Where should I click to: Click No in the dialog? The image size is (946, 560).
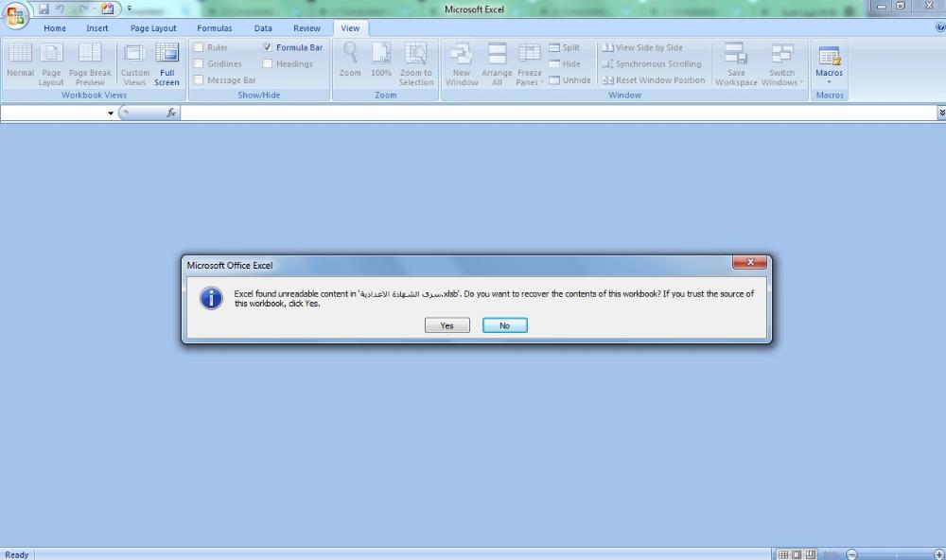pyautogui.click(x=505, y=325)
